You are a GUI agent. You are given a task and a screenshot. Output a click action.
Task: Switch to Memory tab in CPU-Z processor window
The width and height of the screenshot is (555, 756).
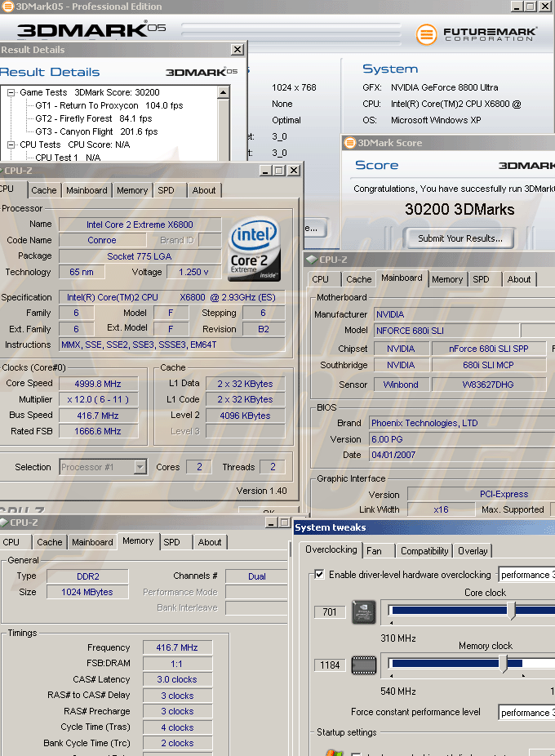132,190
